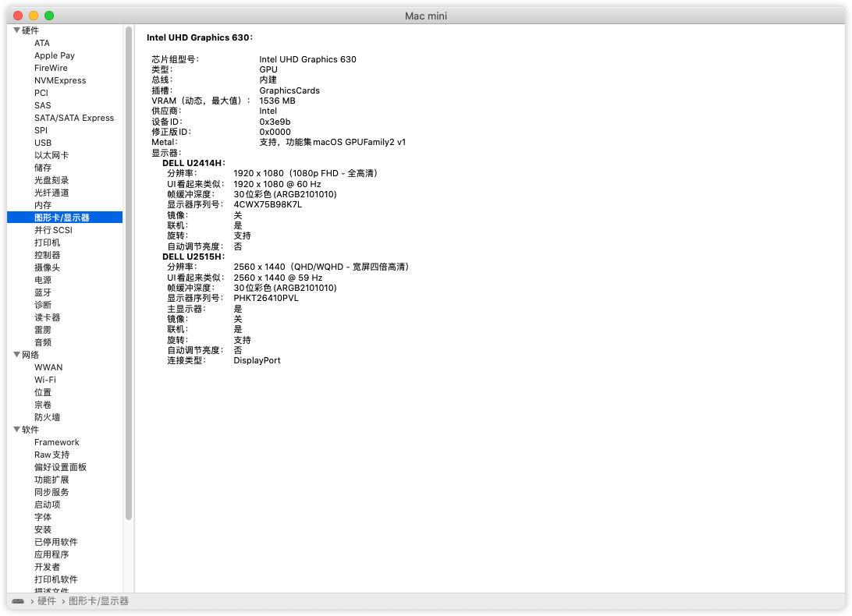Select 光盘刻录 in the sidebar

tap(51, 180)
